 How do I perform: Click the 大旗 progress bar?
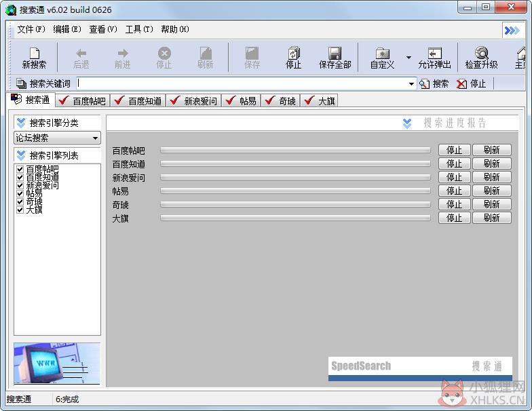click(x=295, y=218)
